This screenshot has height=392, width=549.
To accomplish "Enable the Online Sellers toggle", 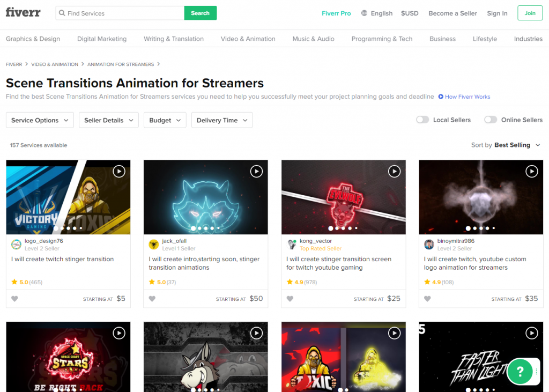I will 491,120.
